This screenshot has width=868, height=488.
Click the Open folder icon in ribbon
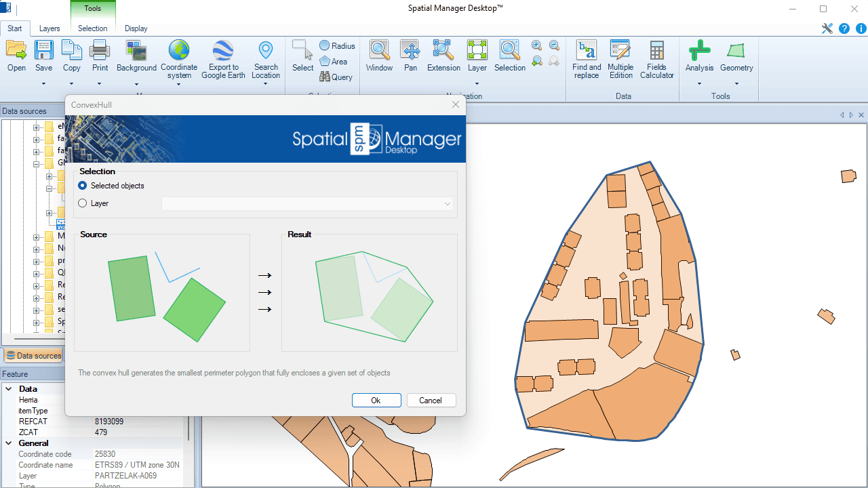click(16, 50)
